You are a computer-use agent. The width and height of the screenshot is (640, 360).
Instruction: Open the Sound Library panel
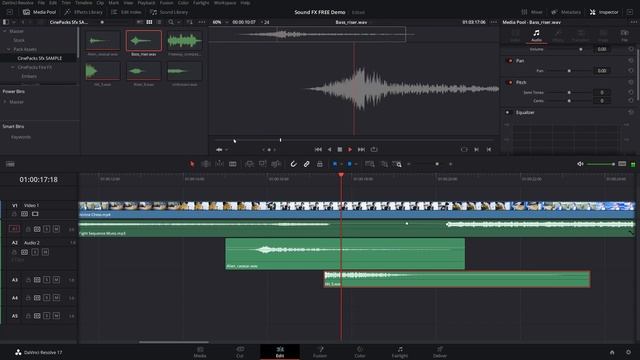click(x=169, y=12)
